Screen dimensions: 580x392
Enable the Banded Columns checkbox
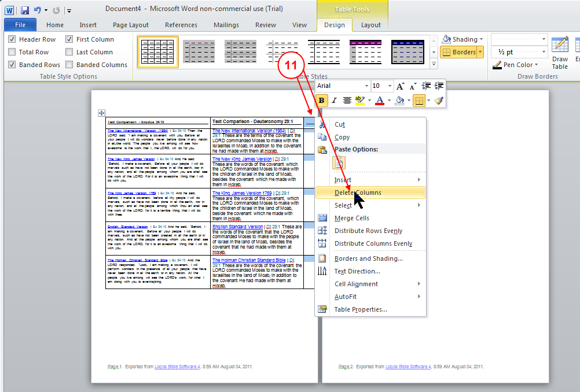tap(69, 65)
